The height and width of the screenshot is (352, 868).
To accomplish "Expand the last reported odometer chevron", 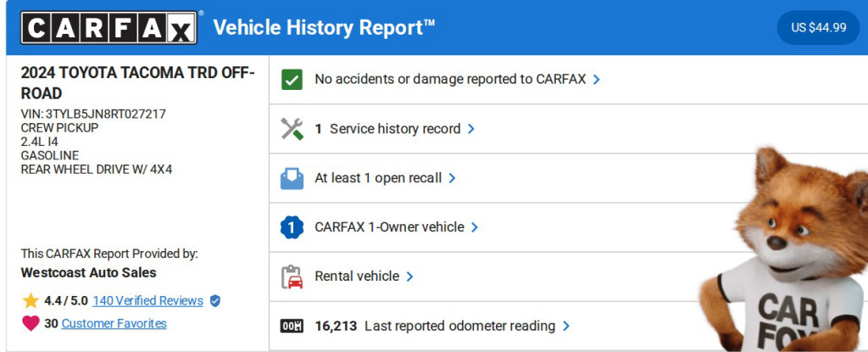I will (566, 326).
